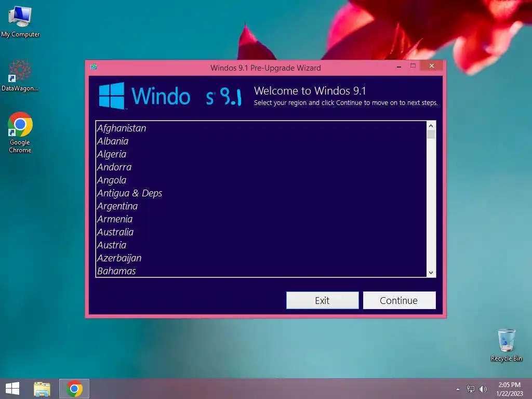The image size is (532, 399).
Task: Select Argentina in the region list
Action: pyautogui.click(x=261, y=206)
